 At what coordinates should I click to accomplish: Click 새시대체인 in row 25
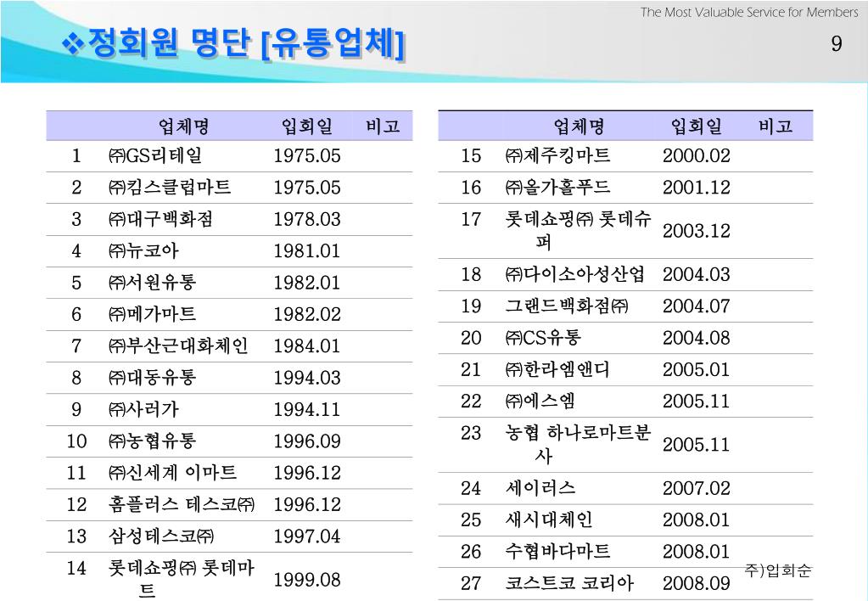[549, 519]
